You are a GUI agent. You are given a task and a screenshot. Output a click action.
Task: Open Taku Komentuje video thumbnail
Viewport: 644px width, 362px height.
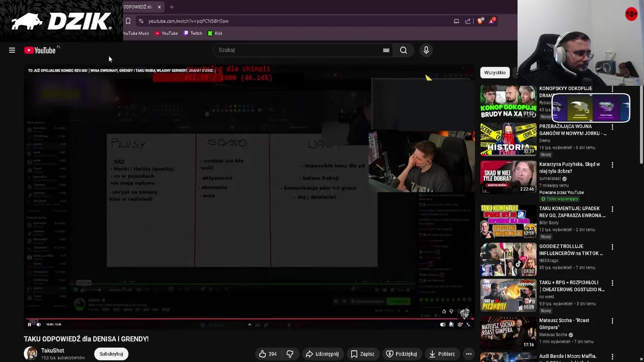coord(508,221)
